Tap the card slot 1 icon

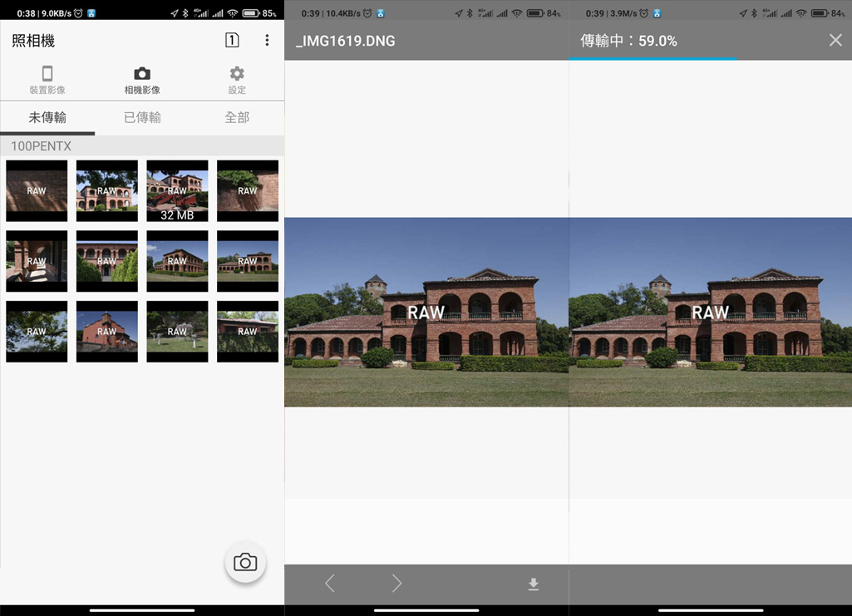(232, 41)
